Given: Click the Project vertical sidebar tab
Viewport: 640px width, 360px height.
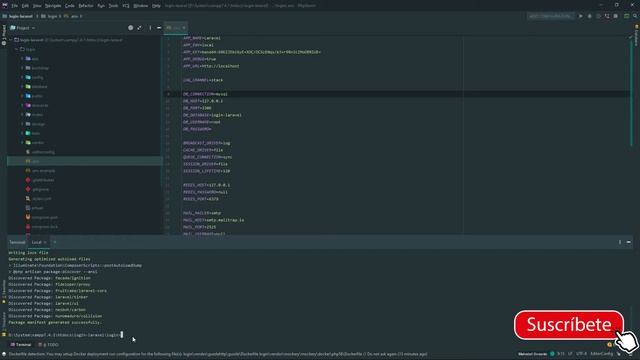Looking at the screenshot, I should (4, 35).
